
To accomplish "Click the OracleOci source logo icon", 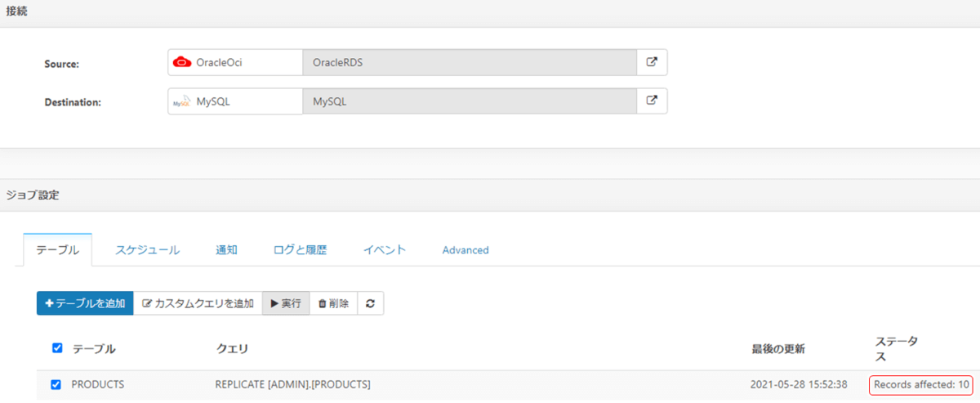I will click(x=182, y=62).
